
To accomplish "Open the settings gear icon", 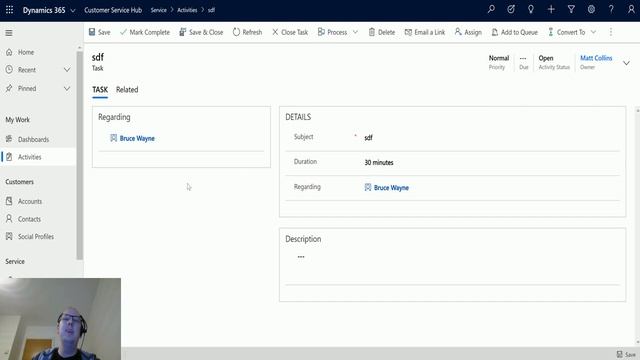I will pos(591,9).
